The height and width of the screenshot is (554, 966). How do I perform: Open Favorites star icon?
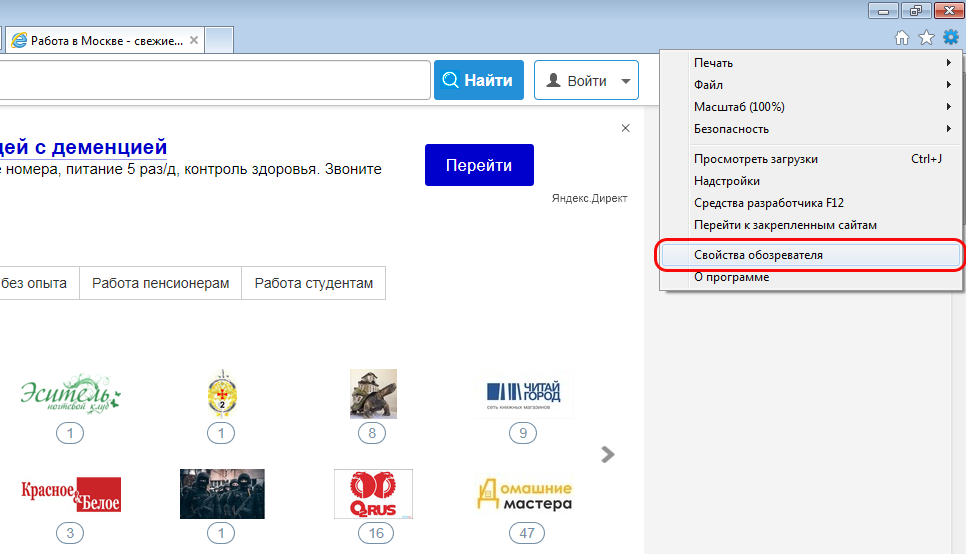tap(926, 38)
